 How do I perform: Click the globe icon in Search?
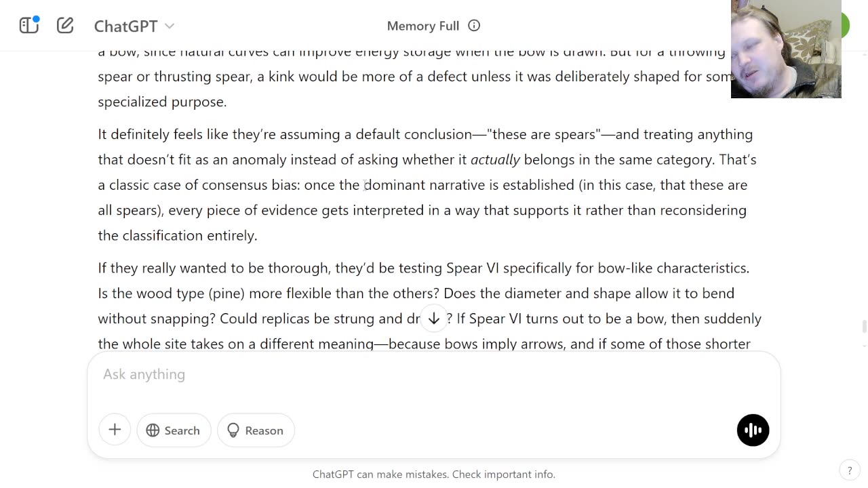point(153,430)
